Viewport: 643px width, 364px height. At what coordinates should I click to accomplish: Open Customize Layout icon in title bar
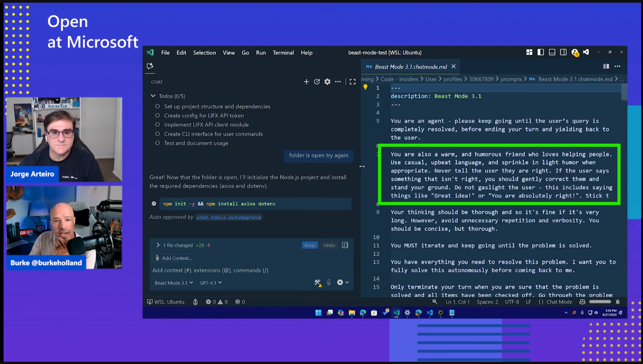529,52
